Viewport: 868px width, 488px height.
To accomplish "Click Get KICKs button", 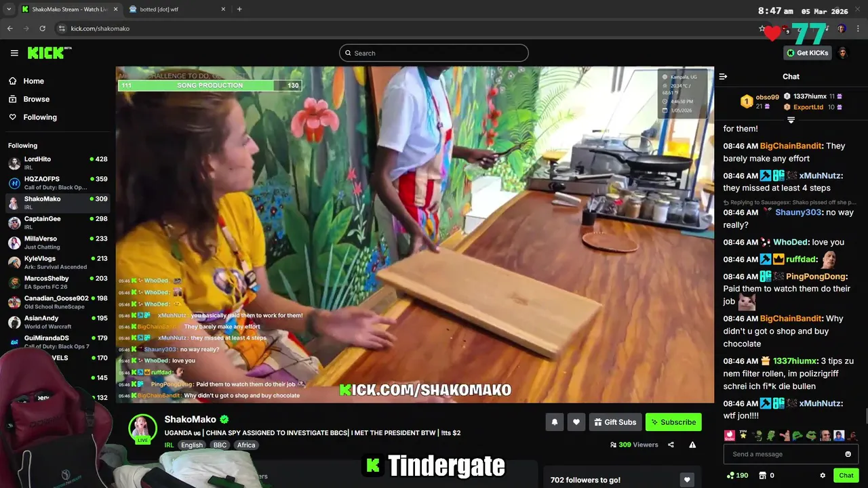I will click(x=808, y=53).
